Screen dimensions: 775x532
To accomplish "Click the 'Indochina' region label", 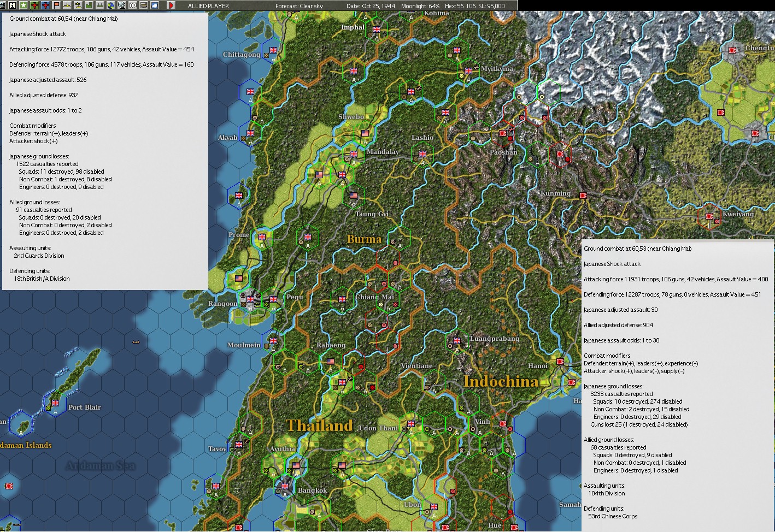I will click(x=501, y=381).
